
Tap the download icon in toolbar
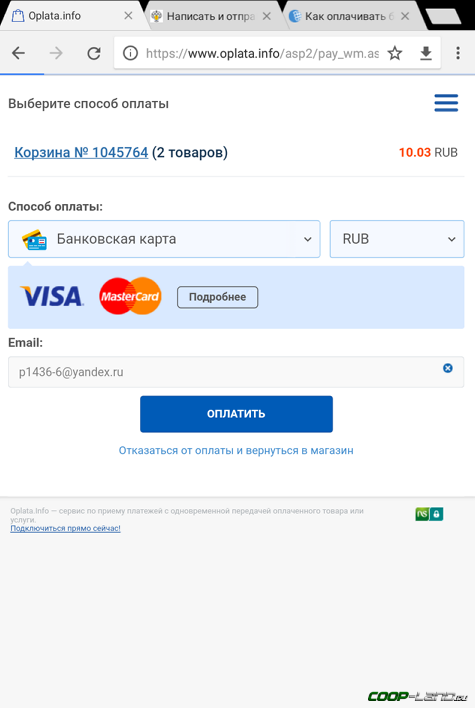pos(426,53)
